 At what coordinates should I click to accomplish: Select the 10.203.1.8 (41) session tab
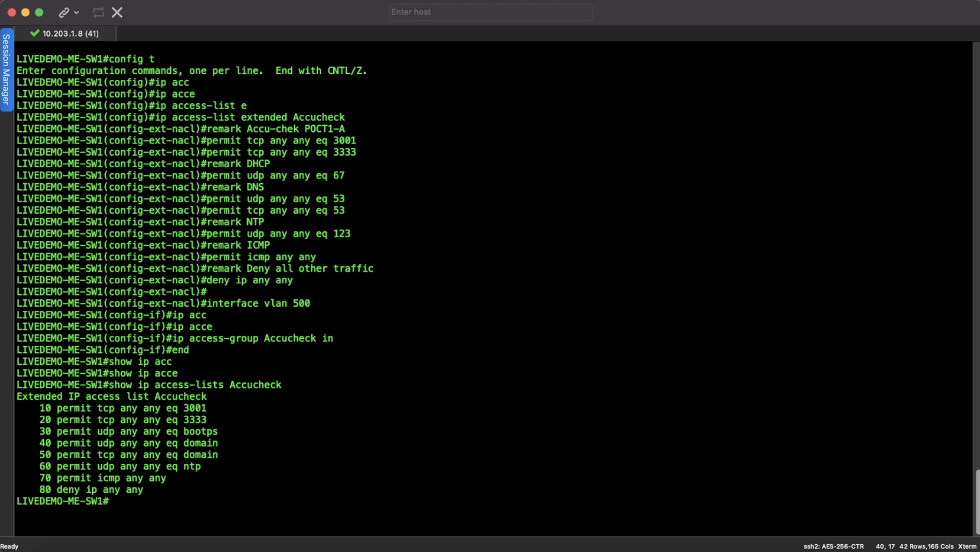[70, 34]
